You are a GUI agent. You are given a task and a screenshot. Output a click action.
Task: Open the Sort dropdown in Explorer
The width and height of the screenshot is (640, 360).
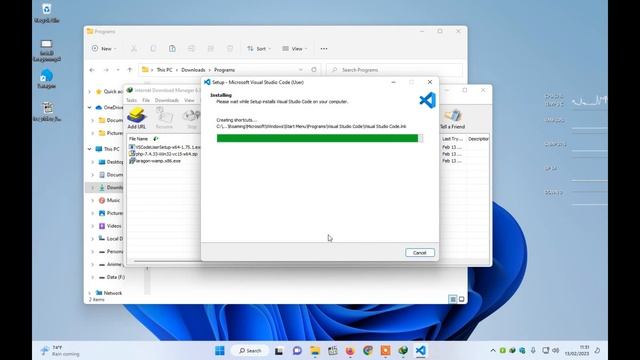259,49
